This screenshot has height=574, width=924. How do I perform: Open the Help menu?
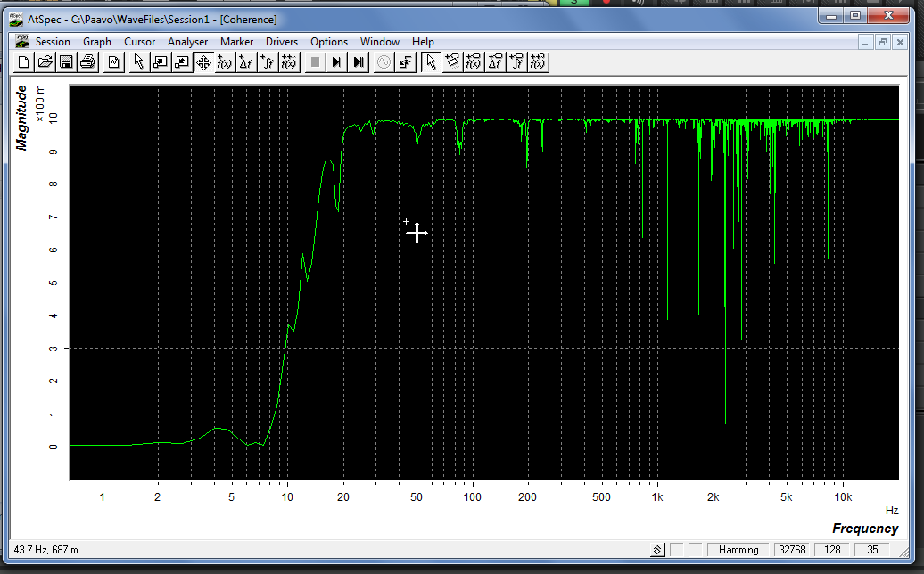423,42
